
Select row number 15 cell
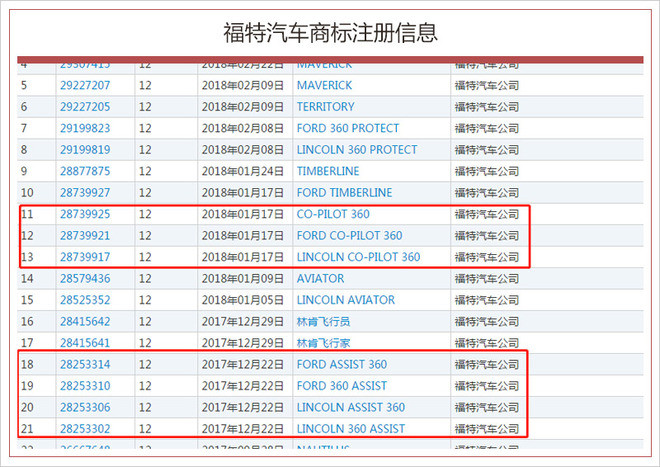coord(27,300)
